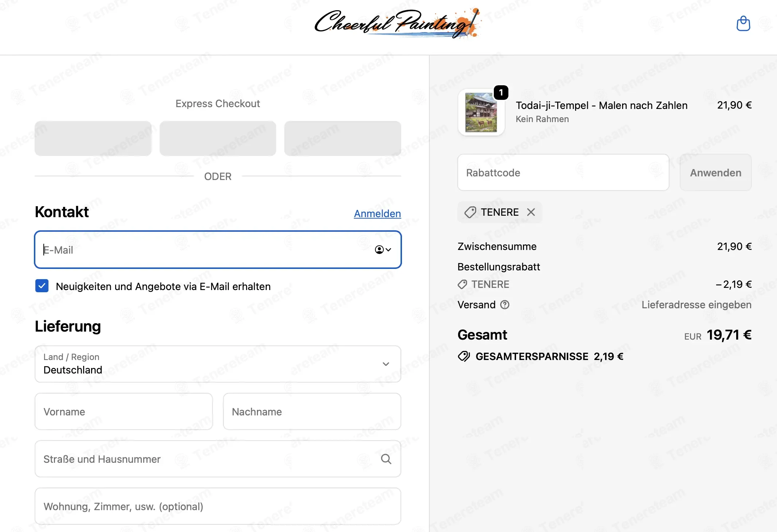This screenshot has width=777, height=532.
Task: Click the chevron in country selector
Action: (386, 364)
